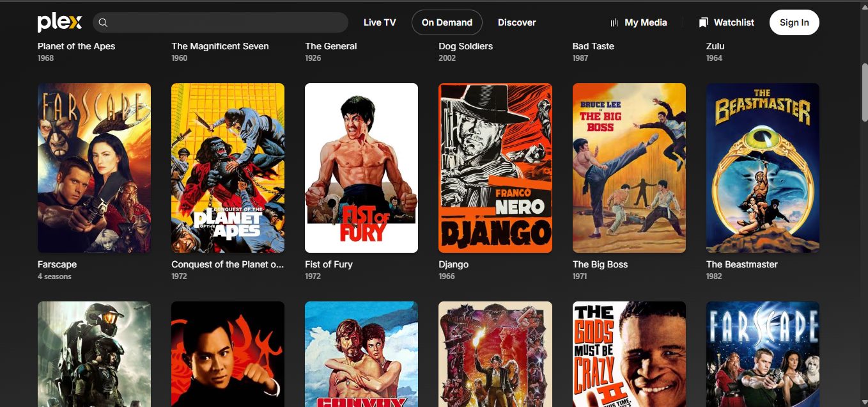Open The Big Boss poster
Viewport: 868px width, 407px height.
(x=629, y=168)
